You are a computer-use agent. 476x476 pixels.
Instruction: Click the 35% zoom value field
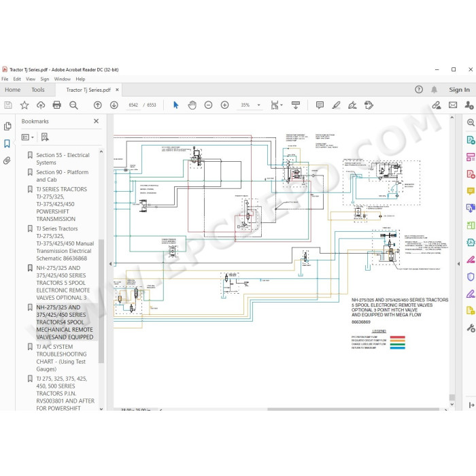(245, 105)
